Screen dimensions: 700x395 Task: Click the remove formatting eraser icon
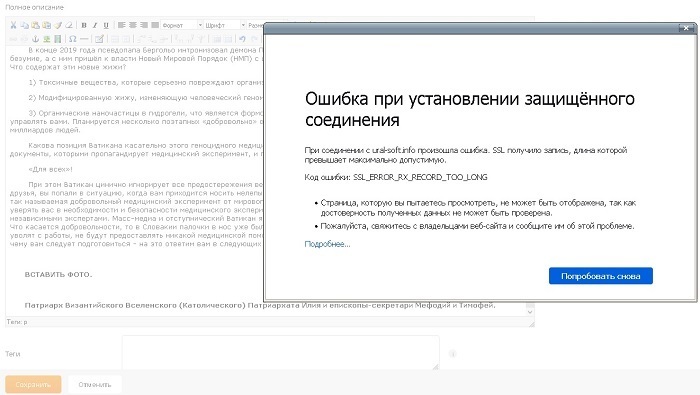pyautogui.click(x=69, y=25)
